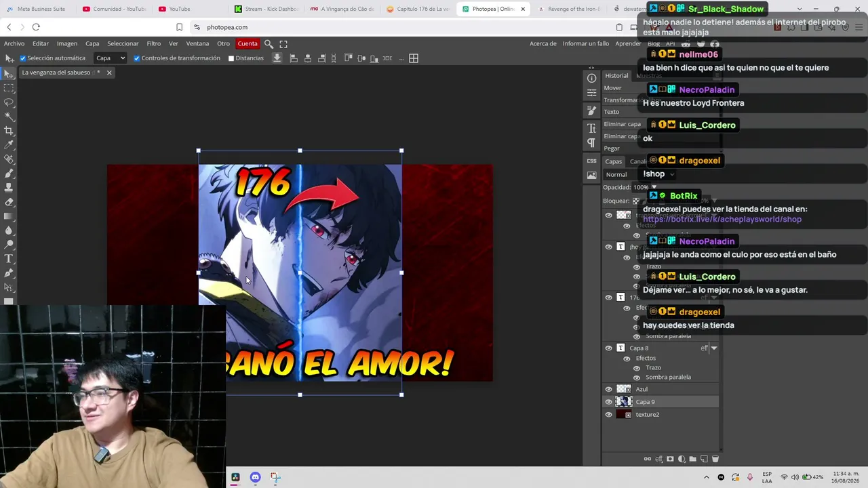The height and width of the screenshot is (488, 868).
Task: Hide the Capa 9 layer
Action: 608,402
